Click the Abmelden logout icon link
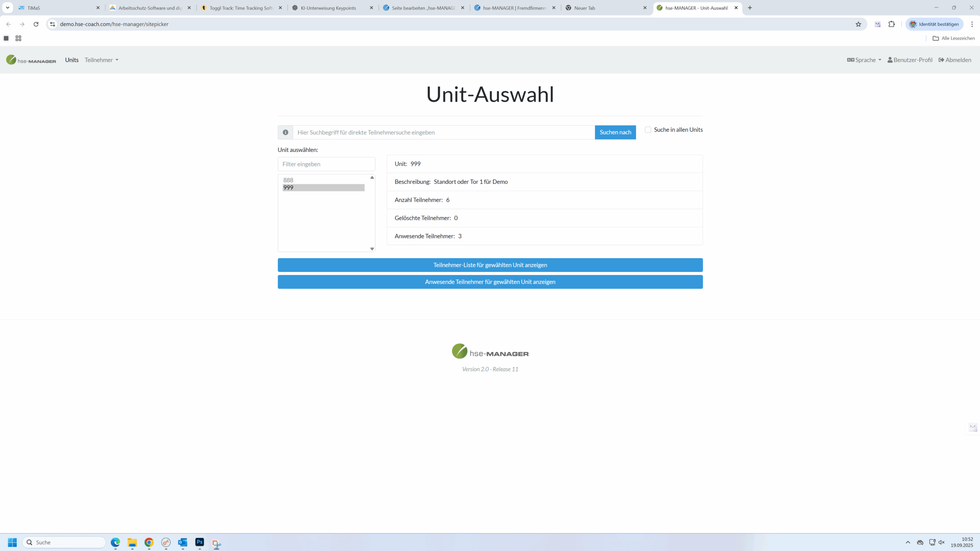The image size is (980, 551). point(955,60)
